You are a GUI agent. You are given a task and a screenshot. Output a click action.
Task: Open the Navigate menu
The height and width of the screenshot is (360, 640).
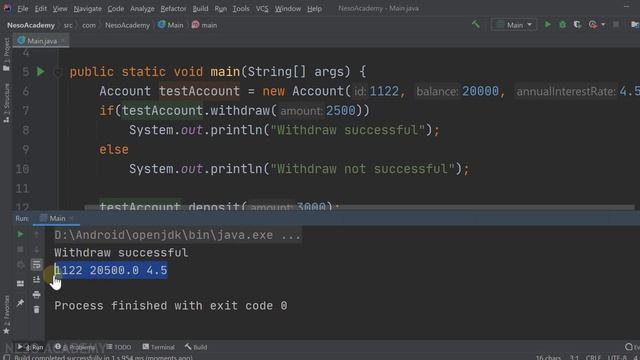(87, 9)
